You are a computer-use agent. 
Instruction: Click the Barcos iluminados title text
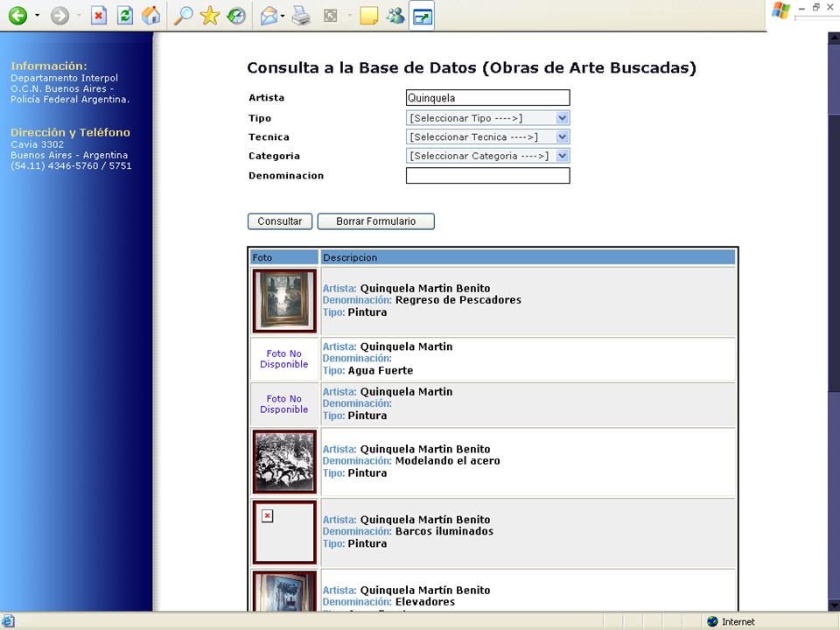[444, 531]
